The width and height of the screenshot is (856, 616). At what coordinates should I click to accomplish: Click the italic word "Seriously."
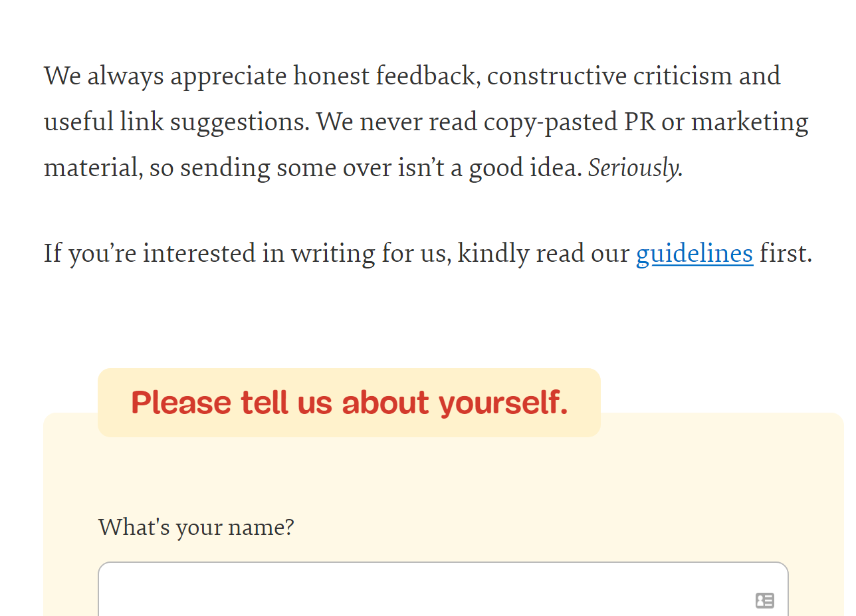[635, 168]
